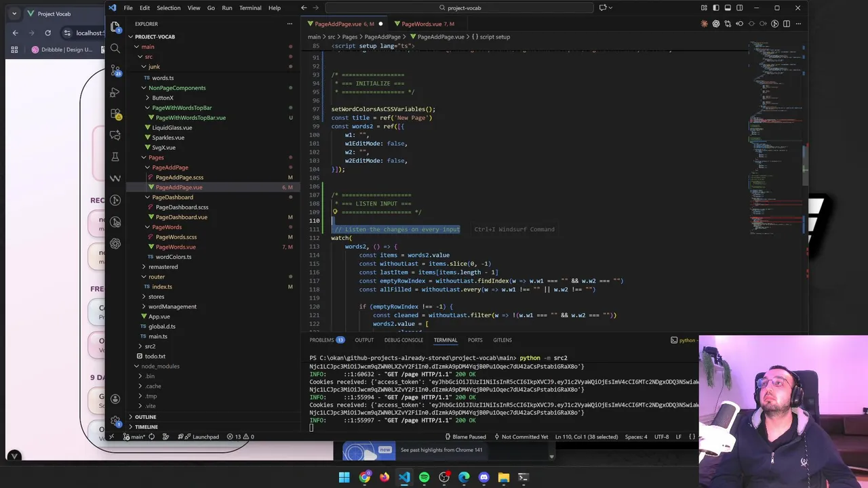868x488 pixels.
Task: Open the Testing flask view
Action: coord(115,157)
